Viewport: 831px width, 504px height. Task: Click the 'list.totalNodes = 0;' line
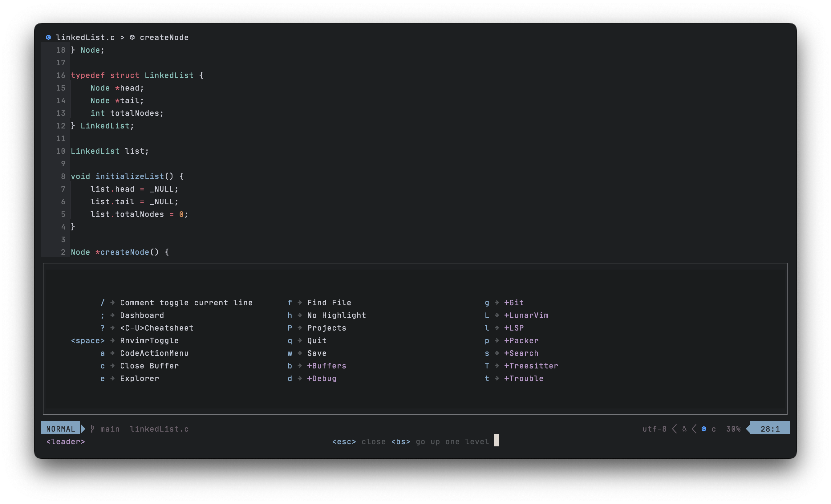click(x=140, y=214)
